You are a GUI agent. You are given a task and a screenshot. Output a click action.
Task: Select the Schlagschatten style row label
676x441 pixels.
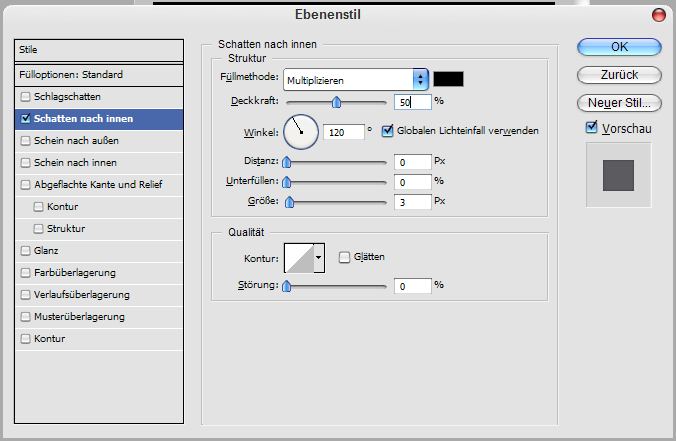pos(67,97)
